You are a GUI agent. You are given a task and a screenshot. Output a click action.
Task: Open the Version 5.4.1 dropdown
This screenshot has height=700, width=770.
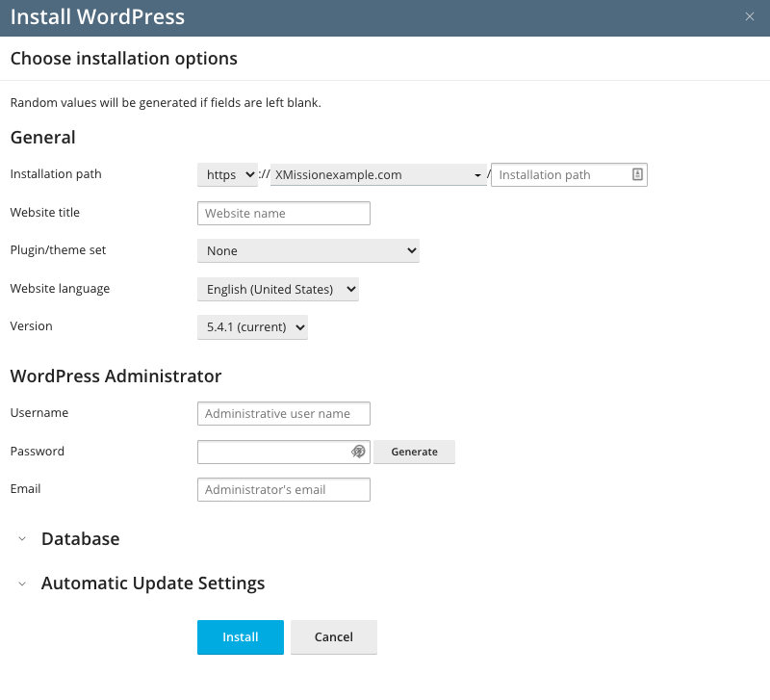(x=252, y=327)
